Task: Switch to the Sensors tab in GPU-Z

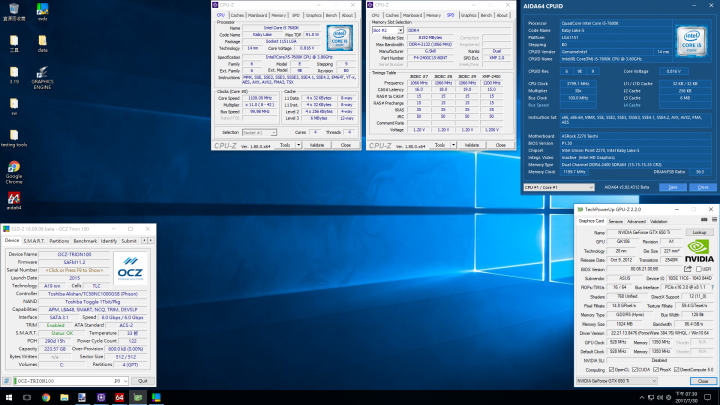Action: [616, 221]
